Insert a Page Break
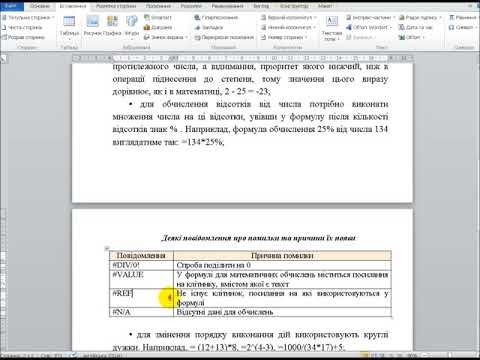Viewport: 480px width, 360px height. (x=23, y=37)
